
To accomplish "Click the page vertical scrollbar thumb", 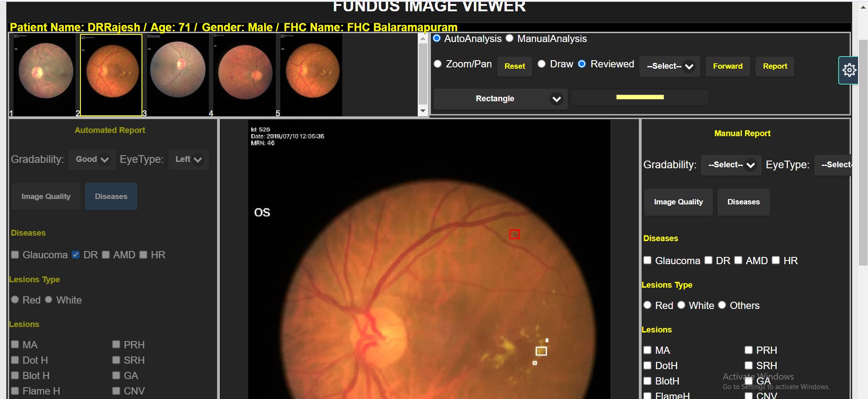I will click(863, 152).
